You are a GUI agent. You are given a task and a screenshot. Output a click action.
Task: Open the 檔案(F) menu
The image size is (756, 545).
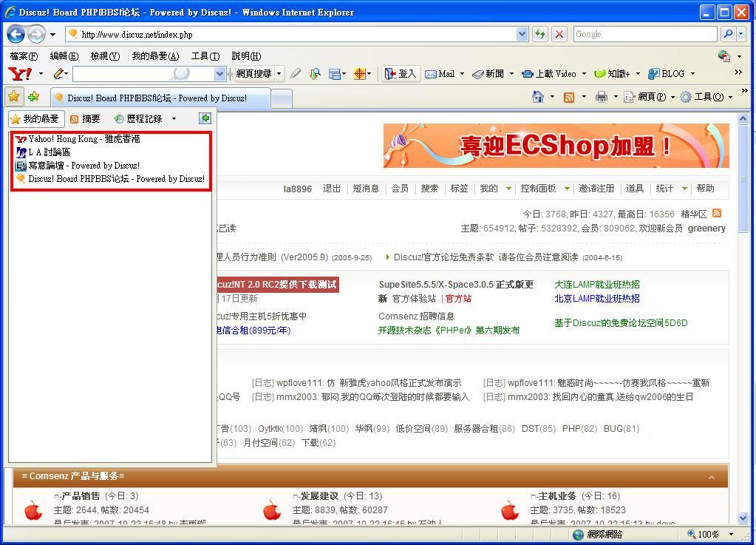pos(24,56)
